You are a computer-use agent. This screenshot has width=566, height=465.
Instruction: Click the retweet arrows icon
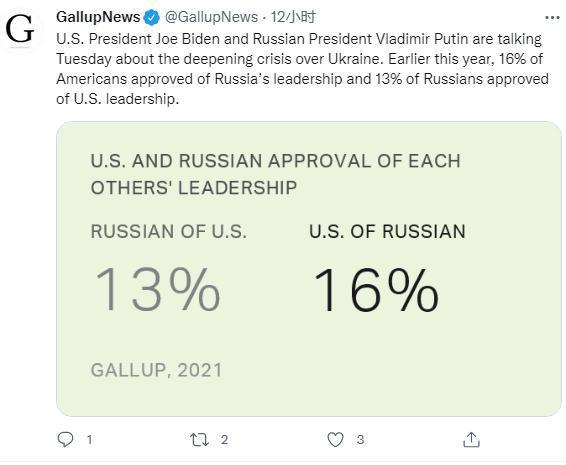[199, 440]
